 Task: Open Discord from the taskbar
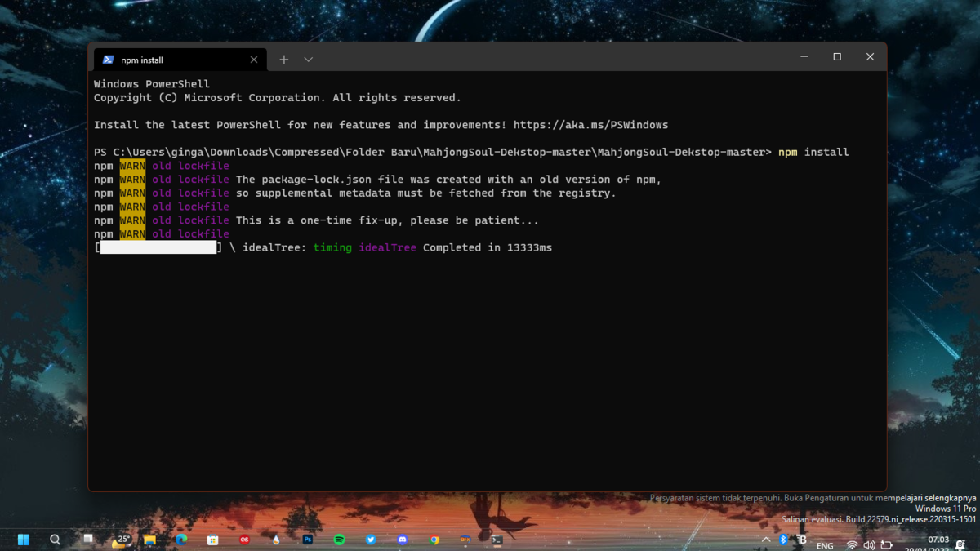click(x=402, y=540)
